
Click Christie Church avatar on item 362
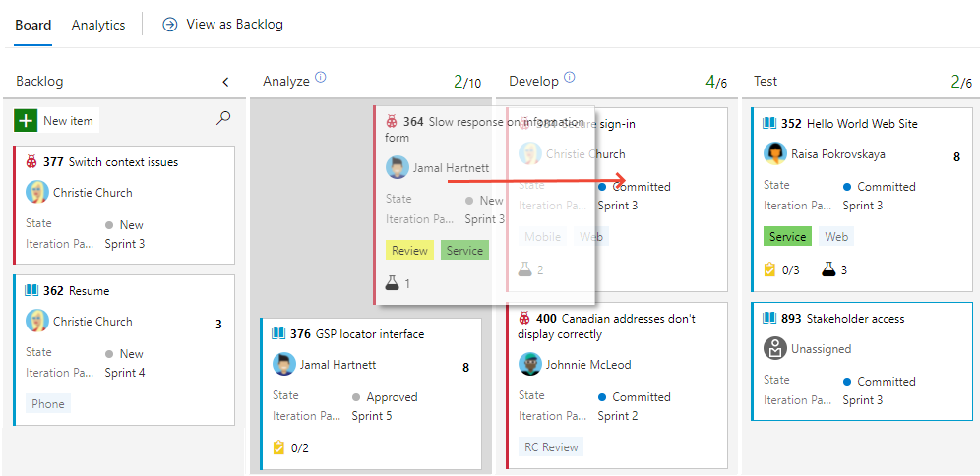pos(37,321)
